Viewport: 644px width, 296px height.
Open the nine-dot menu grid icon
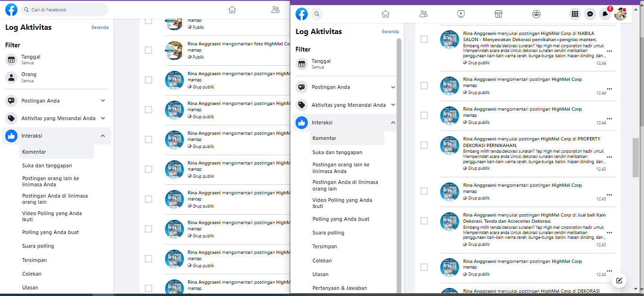pyautogui.click(x=575, y=14)
